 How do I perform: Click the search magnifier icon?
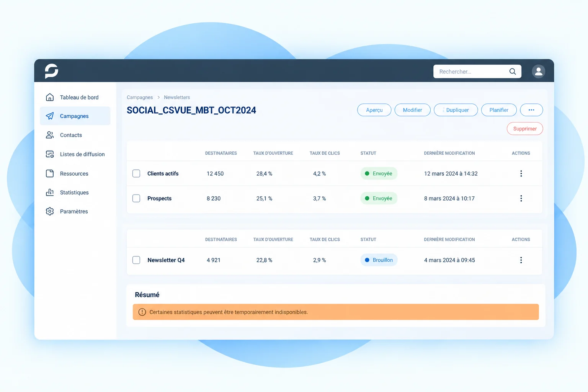coord(513,72)
